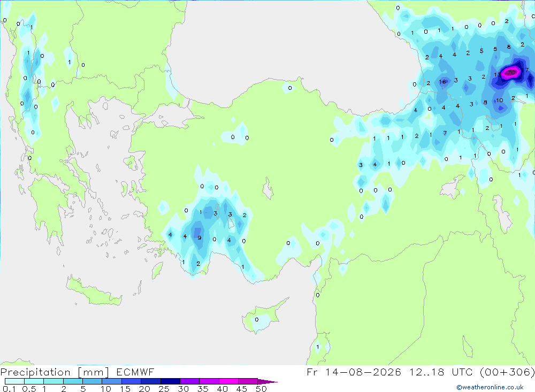Click the 0 value on Cyprus
This screenshot has width=535, height=392.
tap(257, 320)
